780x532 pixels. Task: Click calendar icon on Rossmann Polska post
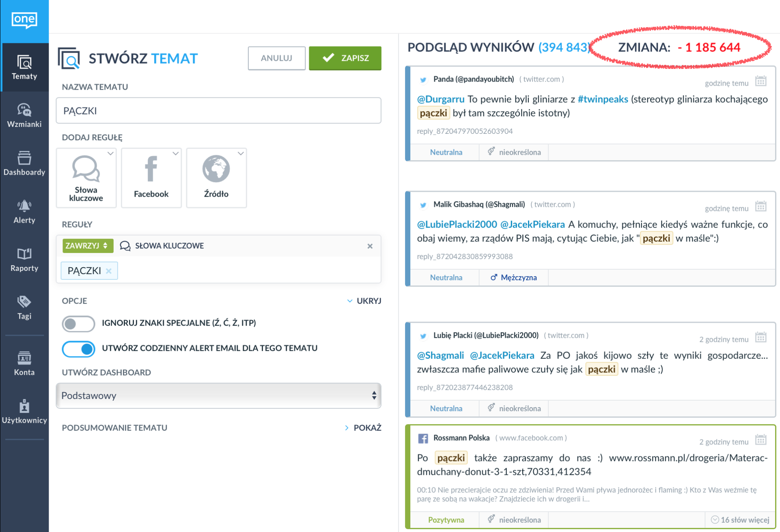coord(761,440)
